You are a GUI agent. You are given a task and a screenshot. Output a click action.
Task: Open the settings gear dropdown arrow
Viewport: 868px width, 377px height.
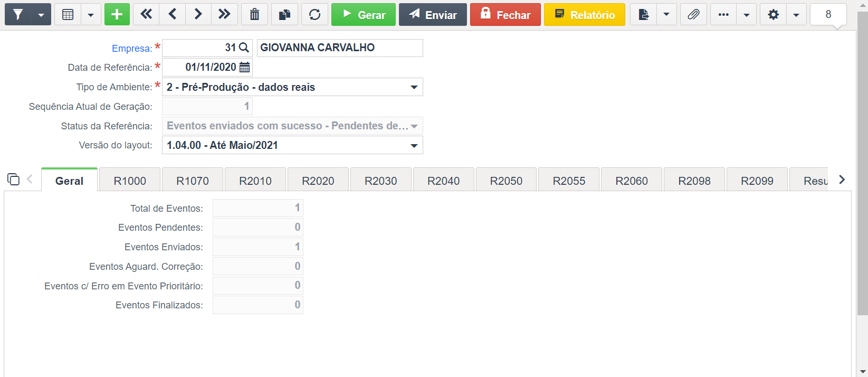(796, 14)
